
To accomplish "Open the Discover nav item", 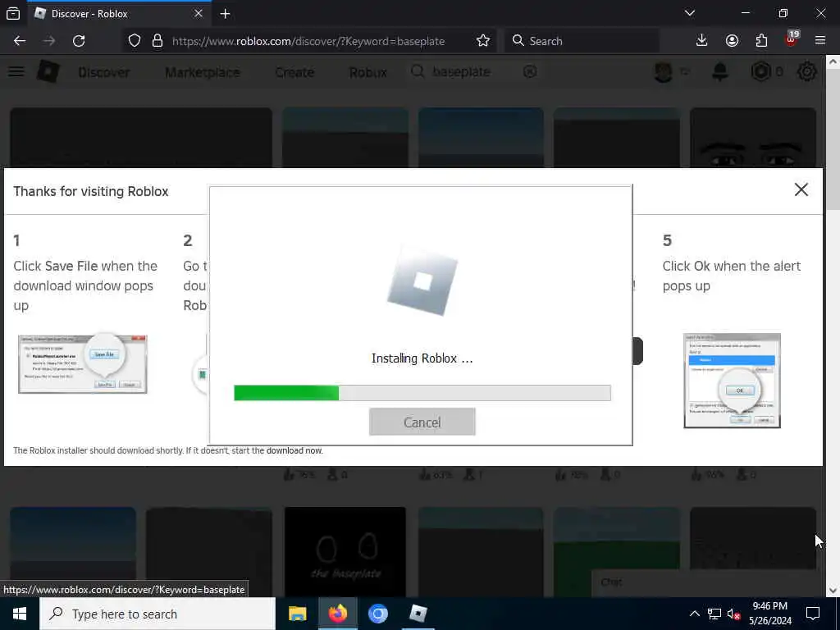I will click(104, 72).
